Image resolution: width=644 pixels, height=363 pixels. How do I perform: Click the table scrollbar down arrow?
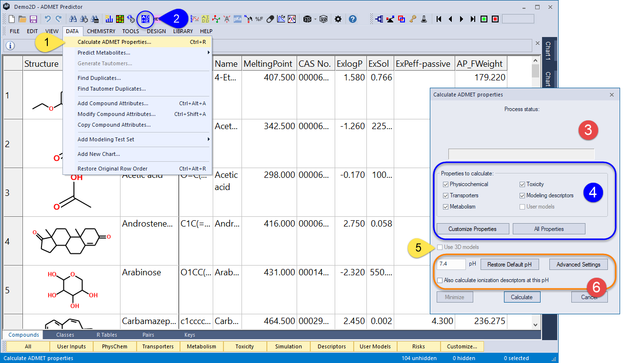tap(535, 325)
